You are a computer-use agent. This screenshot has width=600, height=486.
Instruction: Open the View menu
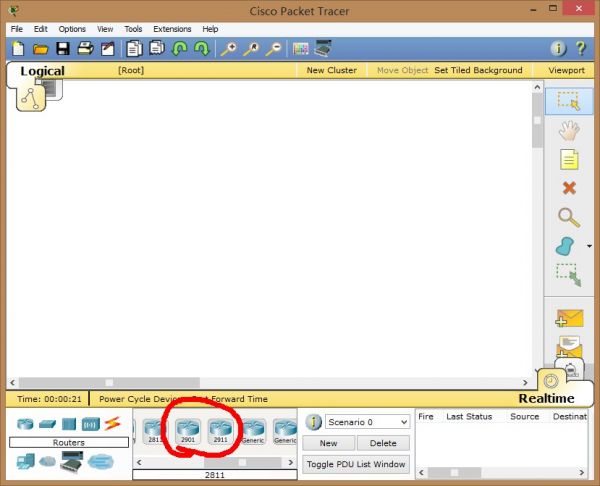[105, 29]
